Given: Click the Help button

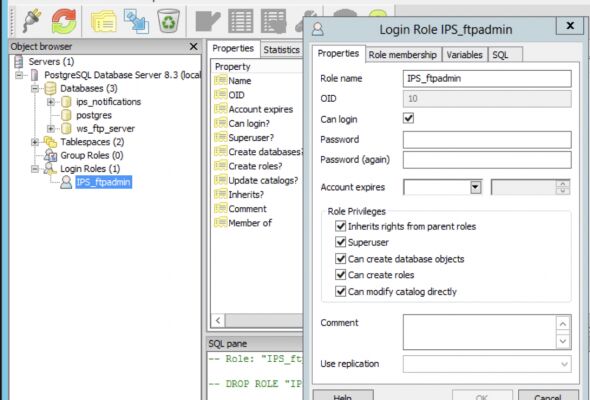Looking at the screenshot, I should 343,395.
